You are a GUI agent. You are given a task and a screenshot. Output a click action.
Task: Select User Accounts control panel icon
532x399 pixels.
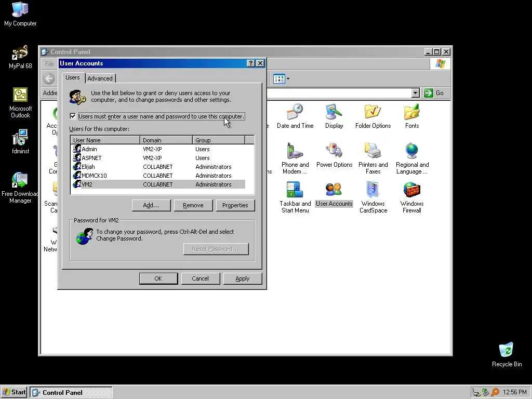[x=334, y=194]
